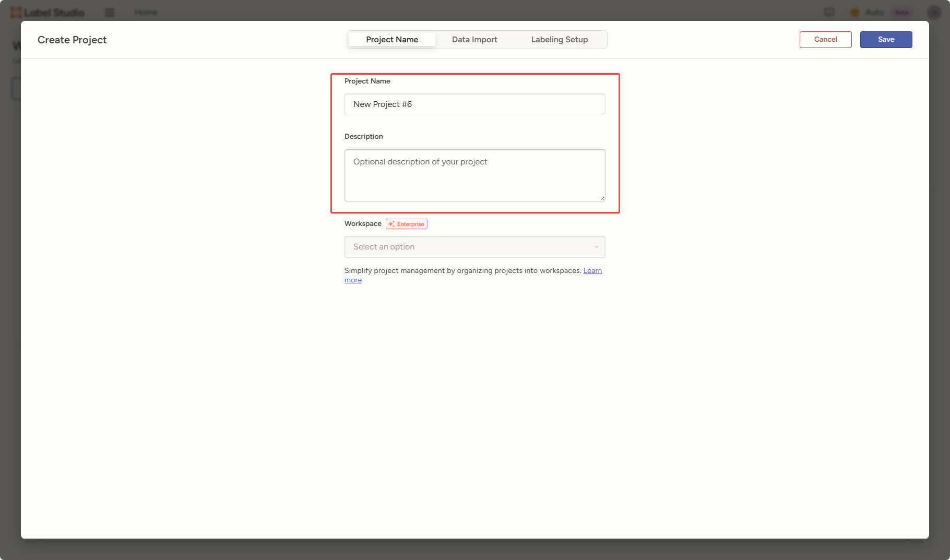Select the Project Name tab
The image size is (950, 560).
click(x=392, y=40)
